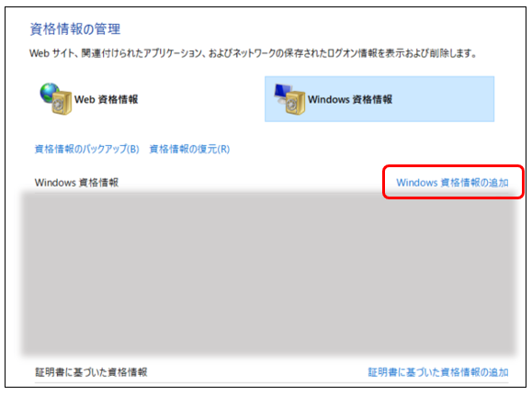Click the golden safe of Windows 資格情報 icon
532x395 pixels.
[x=295, y=103]
